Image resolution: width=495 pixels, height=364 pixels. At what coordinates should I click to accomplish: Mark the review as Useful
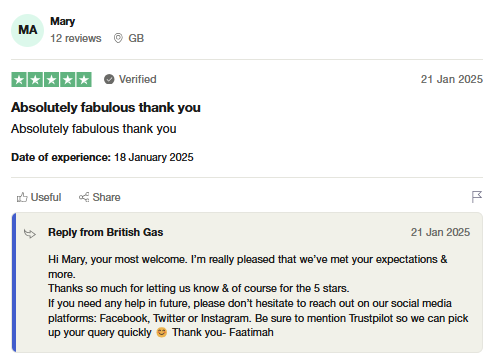tap(39, 197)
